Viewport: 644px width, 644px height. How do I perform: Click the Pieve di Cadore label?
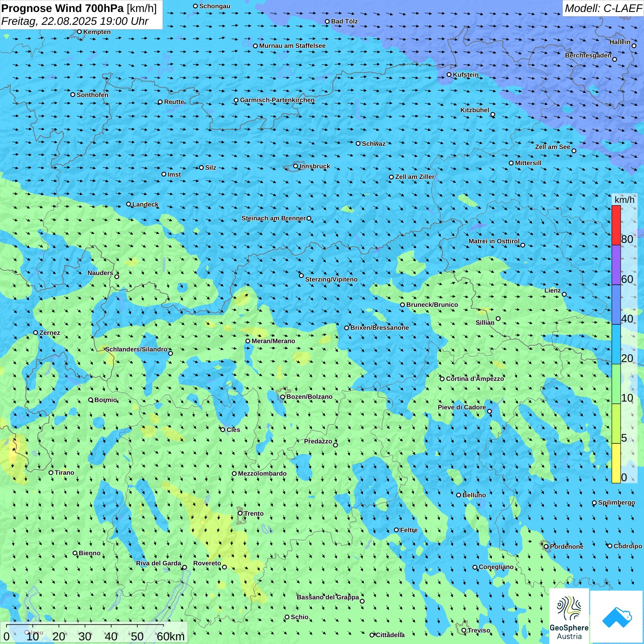point(462,407)
